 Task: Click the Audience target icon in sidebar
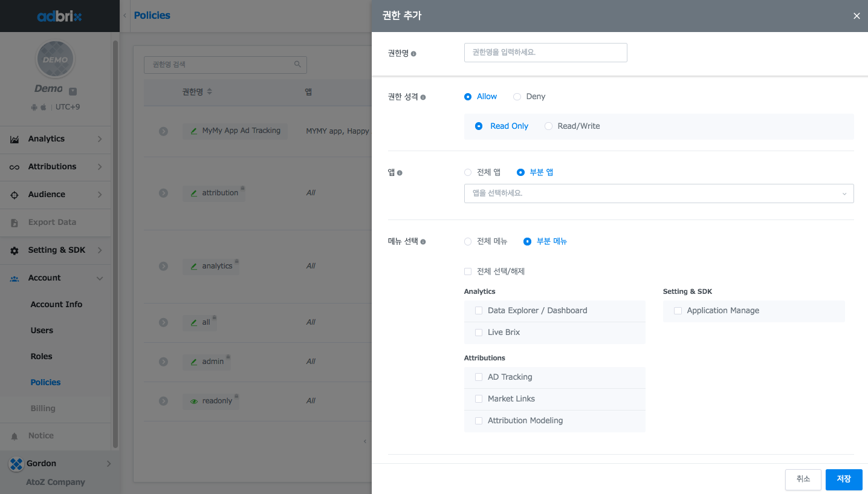pos(15,195)
